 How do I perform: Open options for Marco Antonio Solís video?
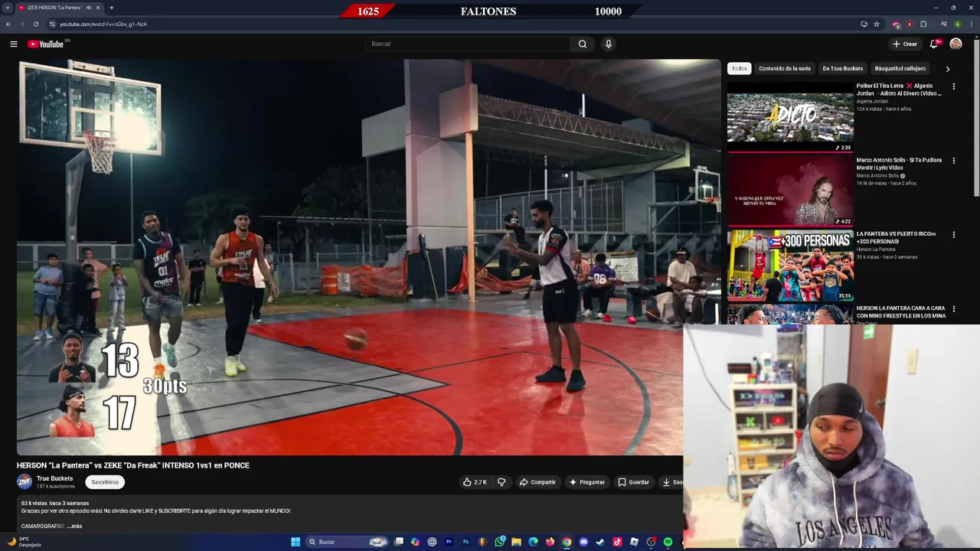pyautogui.click(x=954, y=161)
